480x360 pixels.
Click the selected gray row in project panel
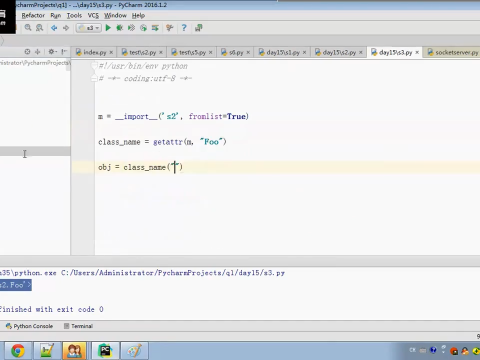point(35,151)
